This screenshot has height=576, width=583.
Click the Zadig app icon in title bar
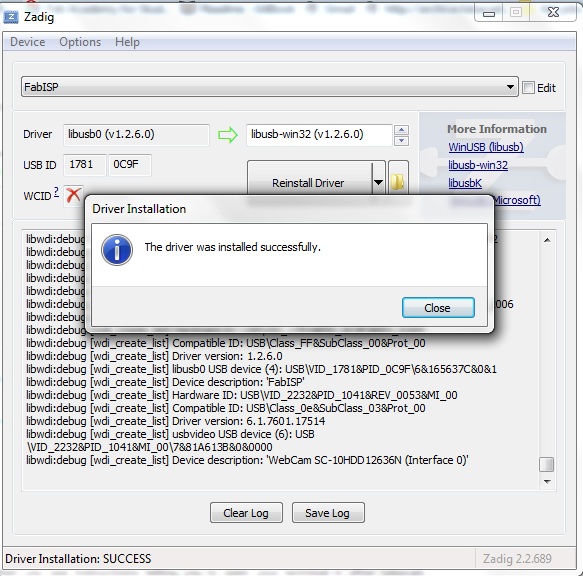(11, 17)
